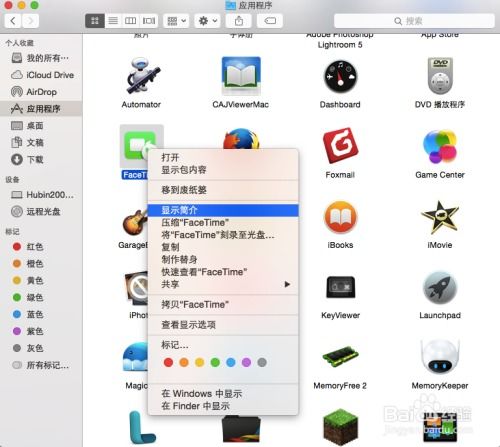Expand the 共享 submenu arrow
The image size is (500, 447).
pos(287,284)
